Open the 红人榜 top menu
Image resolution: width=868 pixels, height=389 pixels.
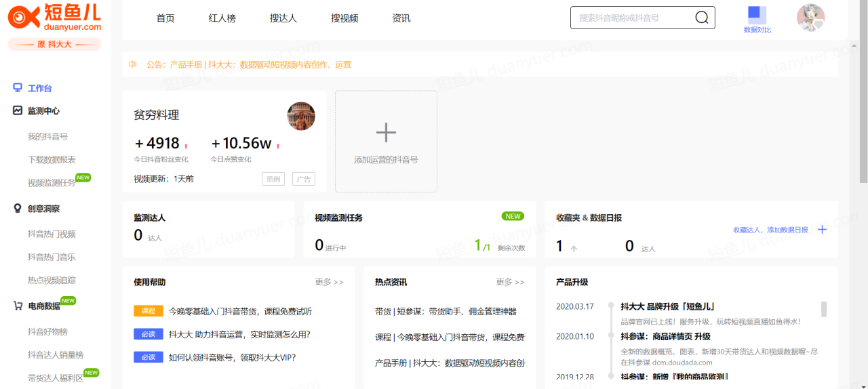(x=222, y=18)
